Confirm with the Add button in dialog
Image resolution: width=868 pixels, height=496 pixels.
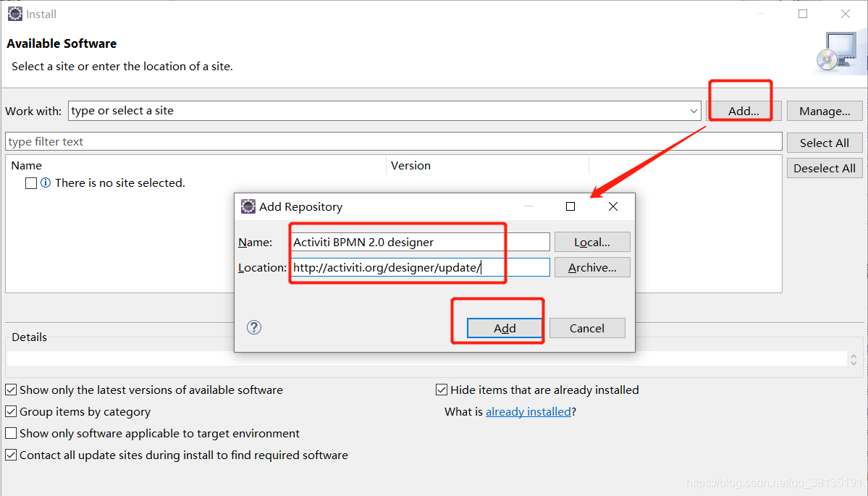[x=505, y=328]
